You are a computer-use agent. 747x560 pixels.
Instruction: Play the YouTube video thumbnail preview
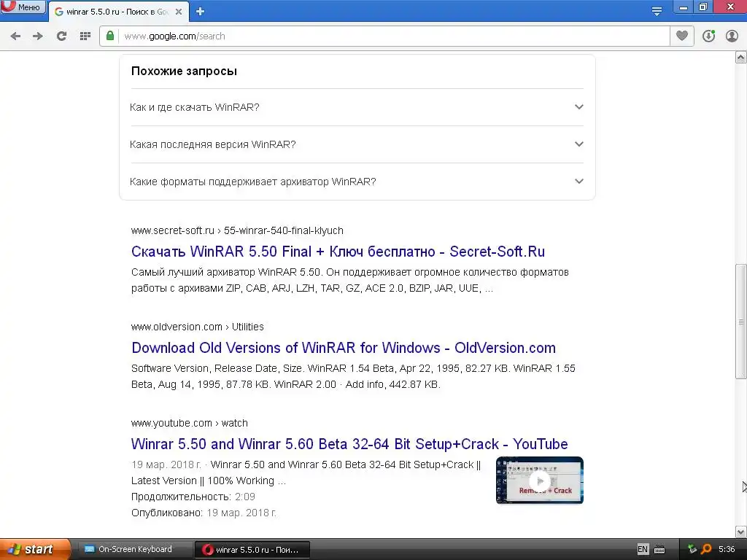(x=539, y=480)
